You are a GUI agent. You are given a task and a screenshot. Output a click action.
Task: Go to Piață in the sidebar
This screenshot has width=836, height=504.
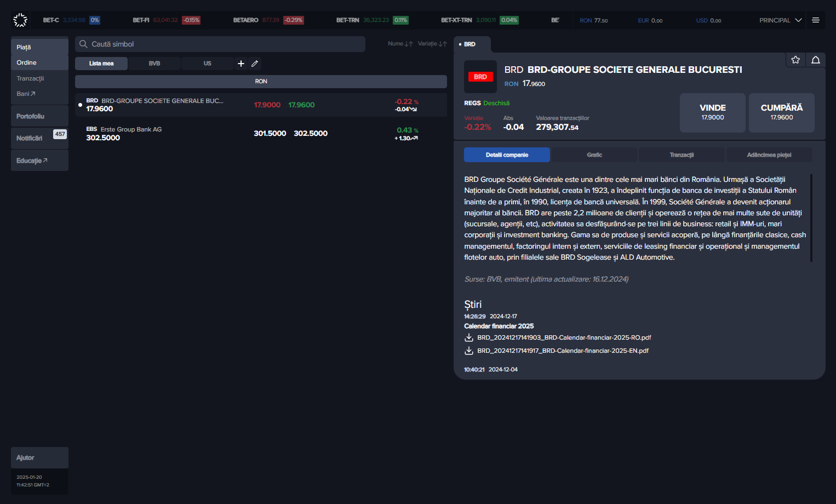click(x=39, y=47)
